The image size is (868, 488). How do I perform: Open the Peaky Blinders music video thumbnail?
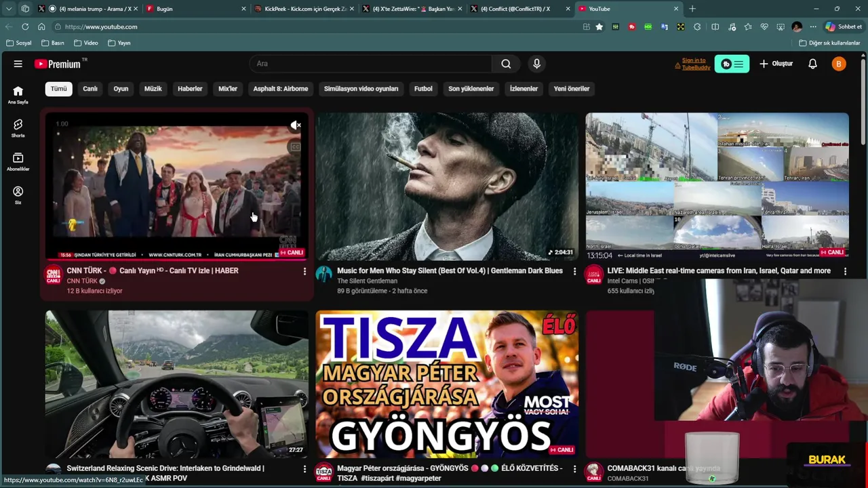(447, 186)
